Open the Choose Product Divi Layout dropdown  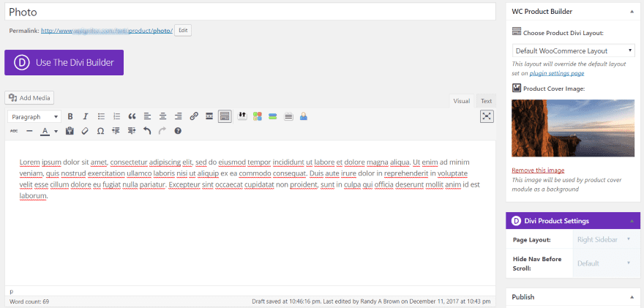pos(574,50)
